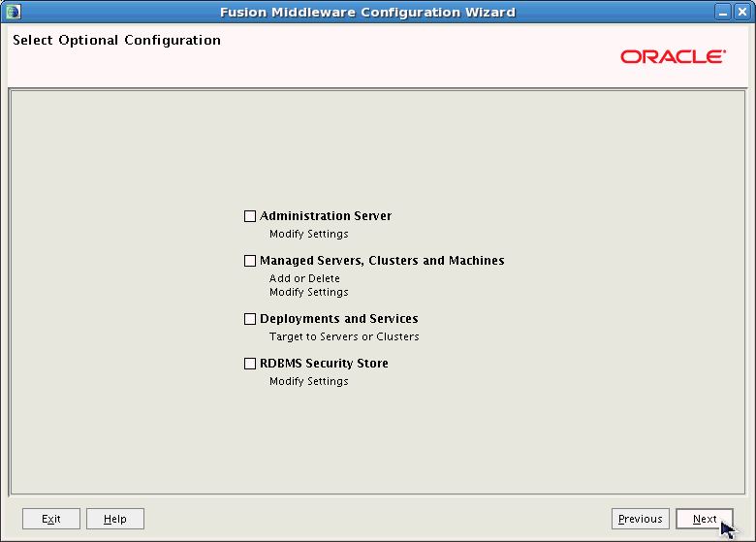This screenshot has width=756, height=542.
Task: Tick Managed Servers, Clusters and Machines checkbox
Action: pos(250,261)
